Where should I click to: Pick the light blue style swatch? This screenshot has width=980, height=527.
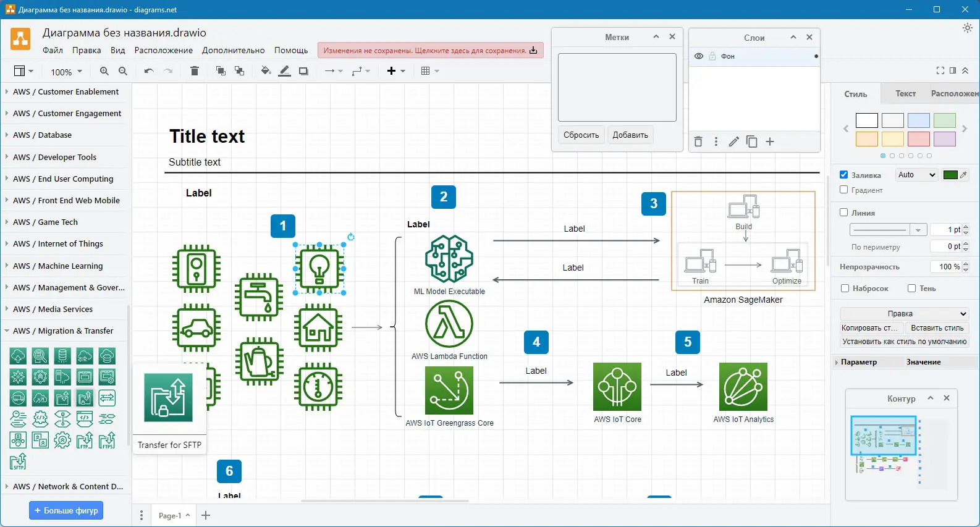(x=919, y=120)
